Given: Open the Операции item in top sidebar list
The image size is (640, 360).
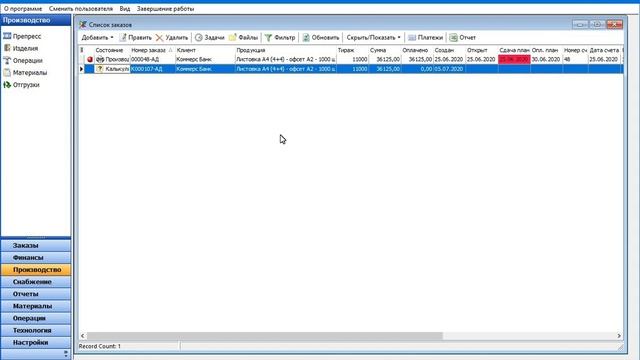Looking at the screenshot, I should (x=23, y=60).
